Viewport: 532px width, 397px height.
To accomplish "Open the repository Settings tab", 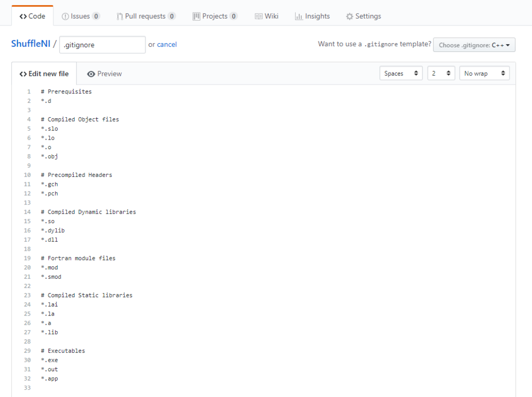I will pos(363,16).
